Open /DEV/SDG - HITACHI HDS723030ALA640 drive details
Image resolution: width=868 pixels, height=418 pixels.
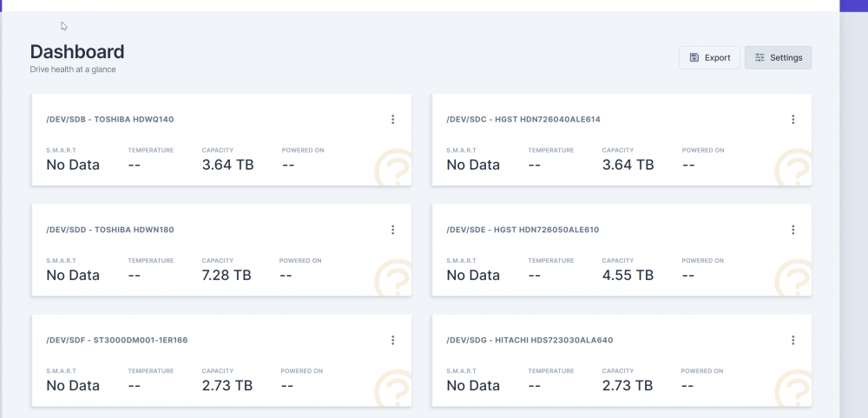(529, 340)
